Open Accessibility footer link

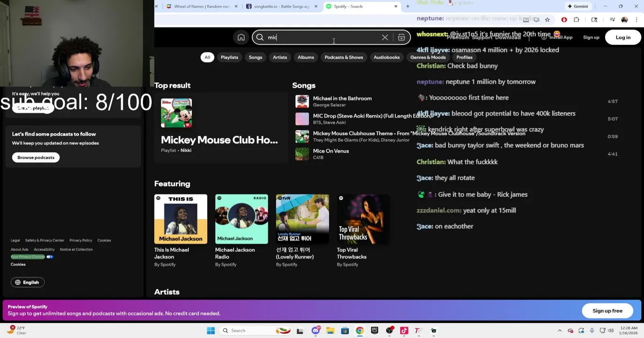point(44,249)
